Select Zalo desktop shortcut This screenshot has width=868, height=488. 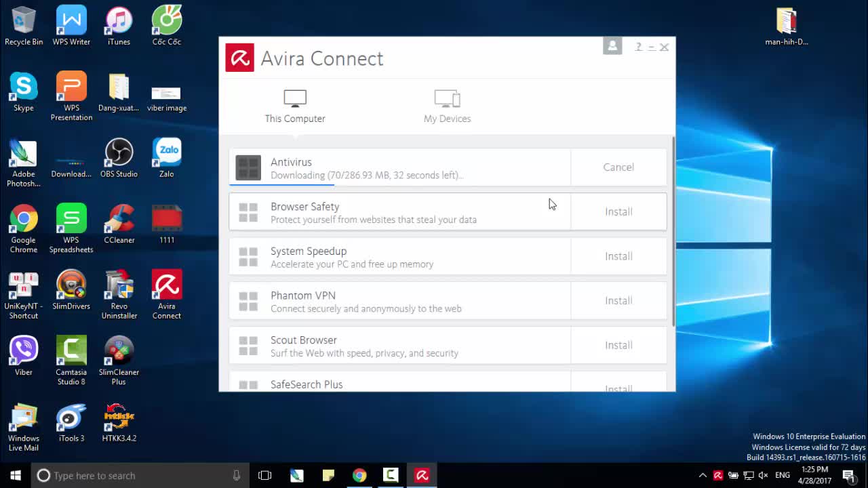167,158
